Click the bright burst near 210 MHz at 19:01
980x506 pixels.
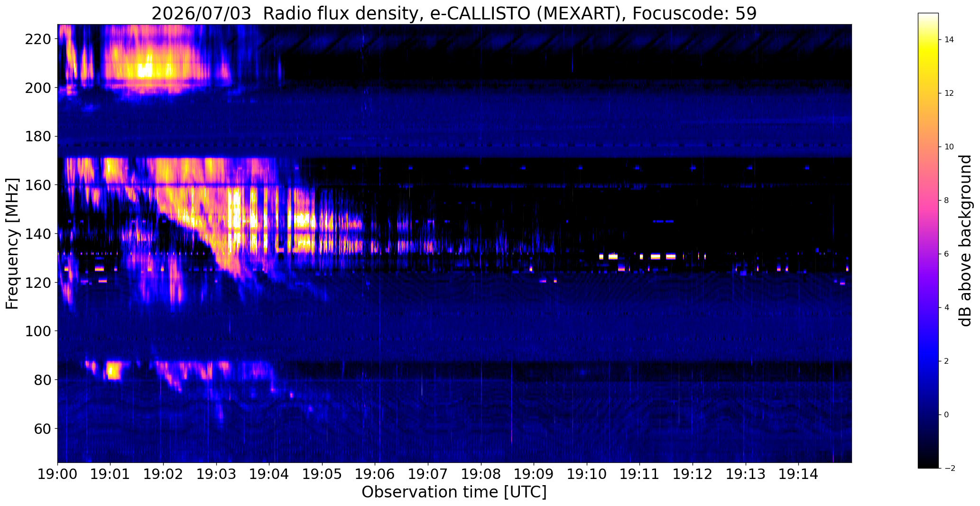tap(145, 70)
